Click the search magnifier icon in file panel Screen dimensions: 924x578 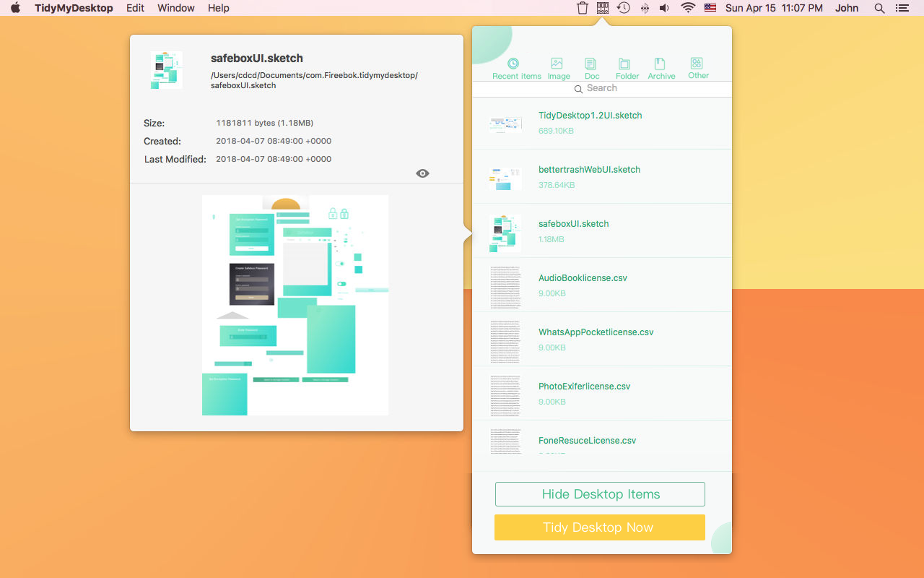(x=578, y=89)
